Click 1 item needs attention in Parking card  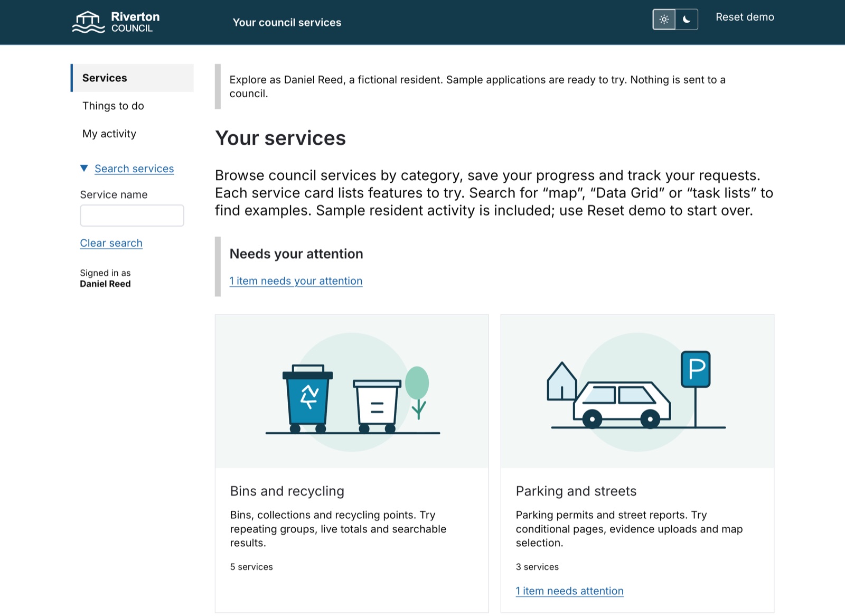point(569,591)
